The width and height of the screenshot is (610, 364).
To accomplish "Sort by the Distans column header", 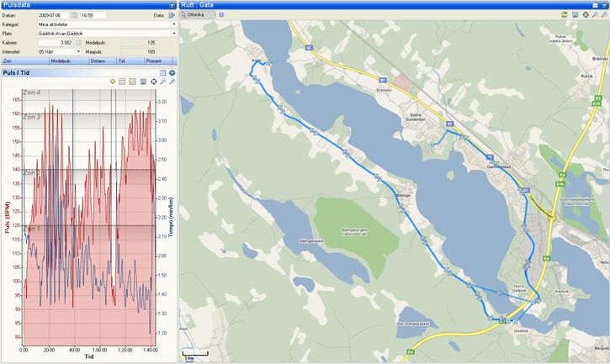I will 103,61.
